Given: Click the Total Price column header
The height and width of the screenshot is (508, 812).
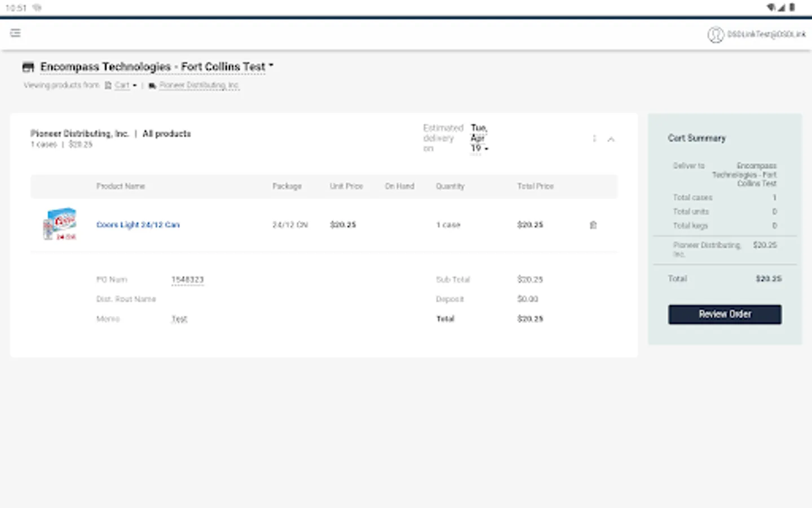Looking at the screenshot, I should pos(535,186).
